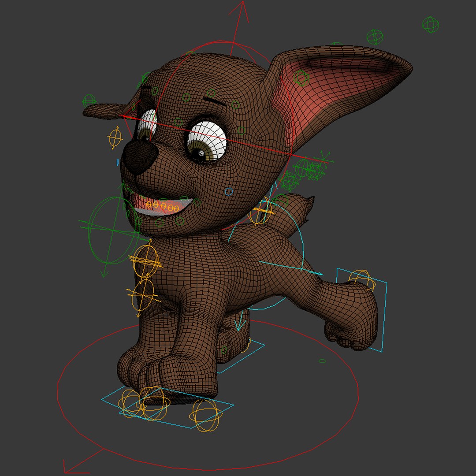This screenshot has height=476, width=476.
Task: Select the lower orange chest control
Action: [142, 295]
